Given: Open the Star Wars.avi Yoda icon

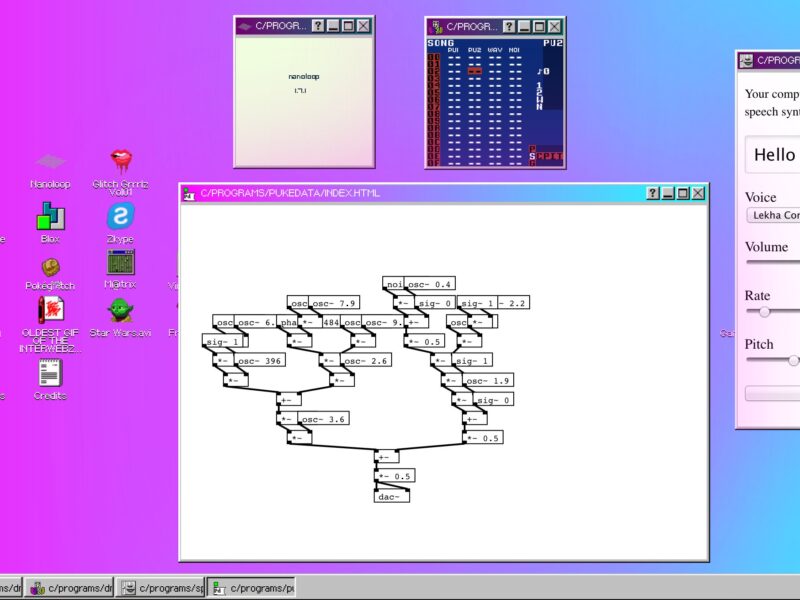Looking at the screenshot, I should click(120, 311).
